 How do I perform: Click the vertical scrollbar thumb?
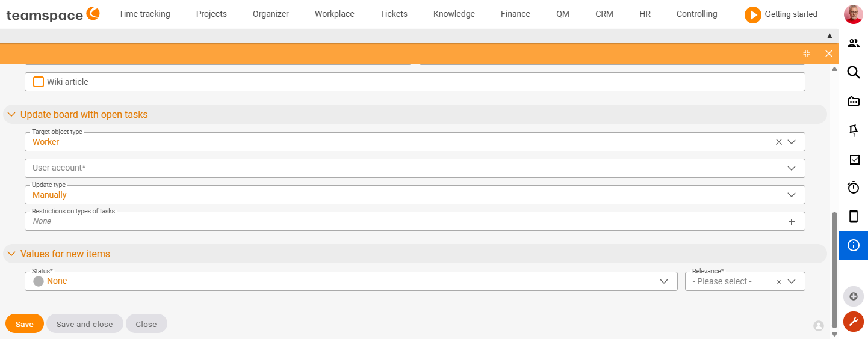(x=834, y=269)
